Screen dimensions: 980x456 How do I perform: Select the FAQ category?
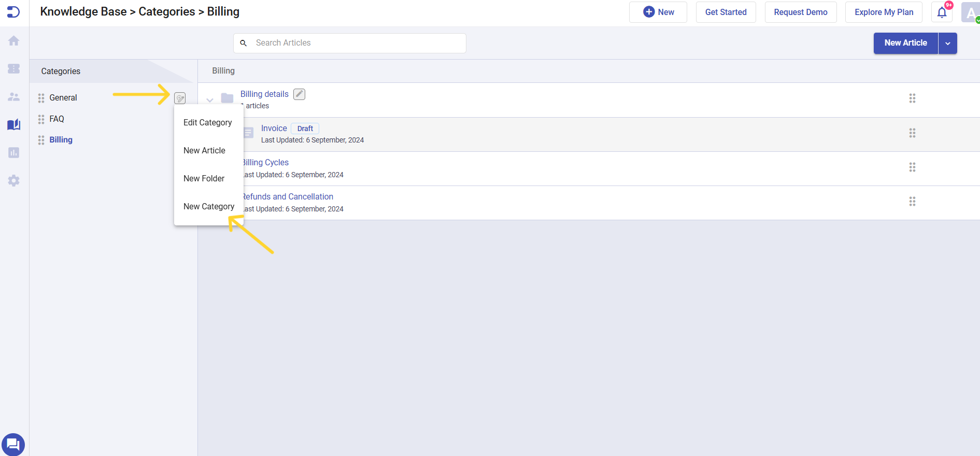click(x=57, y=119)
